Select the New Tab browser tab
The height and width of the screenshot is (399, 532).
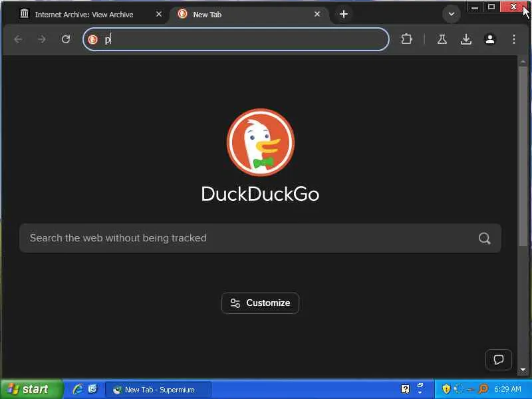click(249, 14)
